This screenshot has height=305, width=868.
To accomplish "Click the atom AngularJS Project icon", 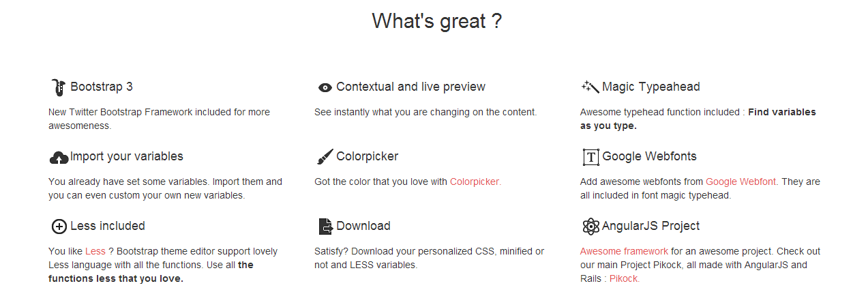I will pos(590,227).
